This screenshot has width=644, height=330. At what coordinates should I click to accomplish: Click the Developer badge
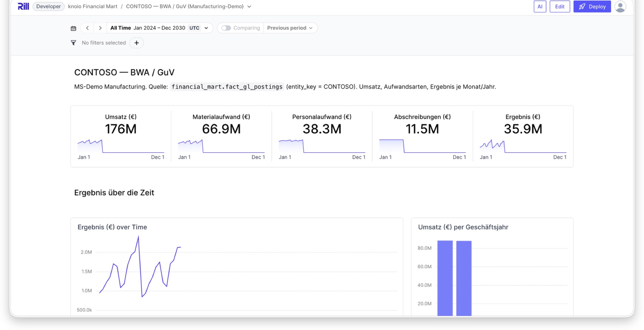[48, 6]
